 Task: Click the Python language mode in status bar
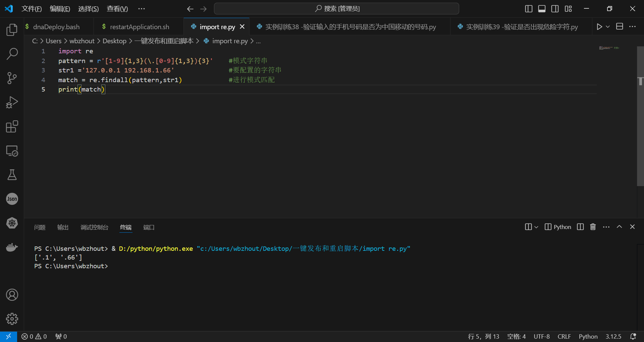588,336
